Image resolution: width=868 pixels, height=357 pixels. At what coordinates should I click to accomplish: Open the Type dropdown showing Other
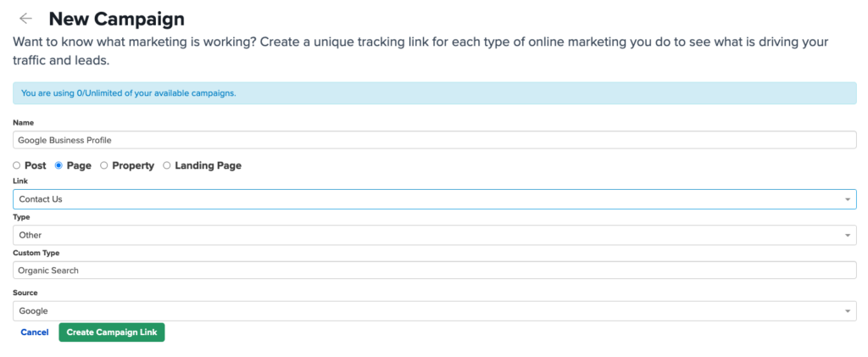click(x=435, y=235)
